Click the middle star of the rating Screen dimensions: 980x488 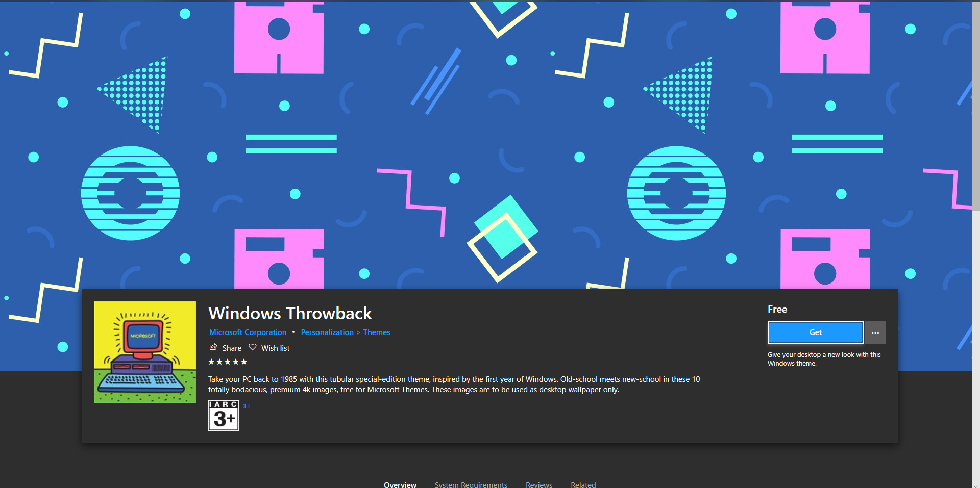[228, 362]
